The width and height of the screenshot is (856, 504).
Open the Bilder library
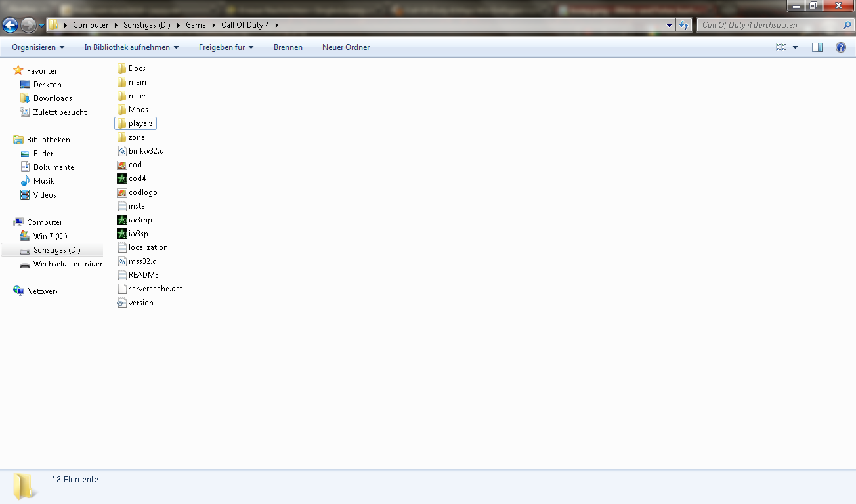click(43, 154)
